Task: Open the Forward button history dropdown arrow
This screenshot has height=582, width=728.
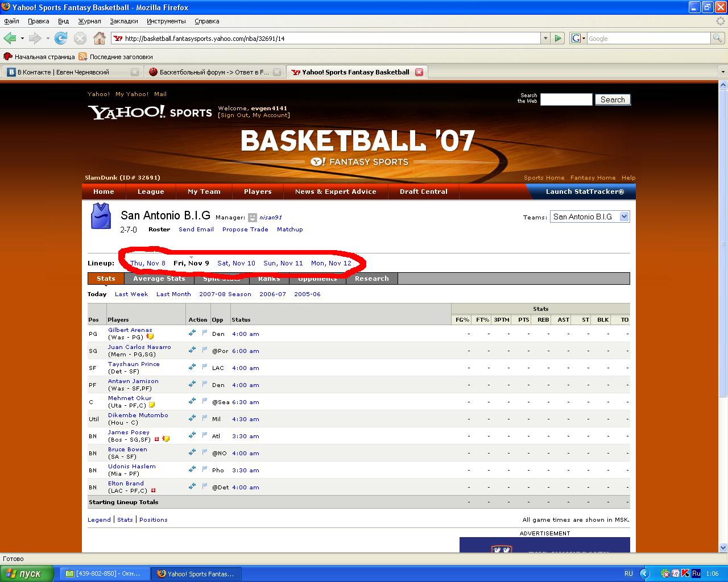Action: pyautogui.click(x=48, y=38)
